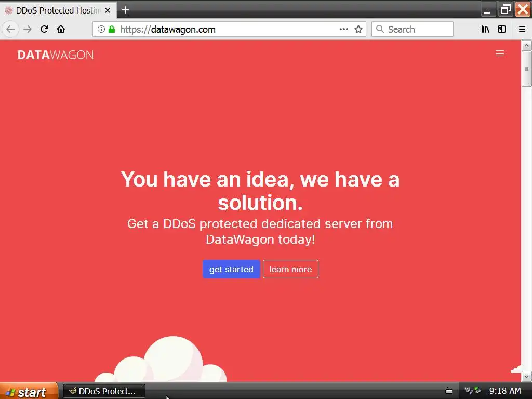This screenshot has height=399, width=532.
Task: Reload the current page
Action: [44, 29]
